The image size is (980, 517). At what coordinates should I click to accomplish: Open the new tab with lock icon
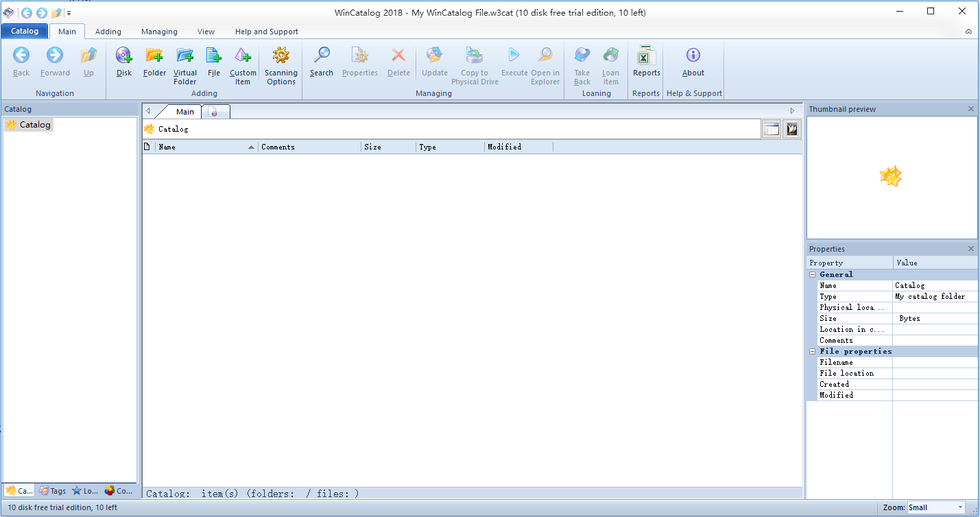tap(214, 112)
